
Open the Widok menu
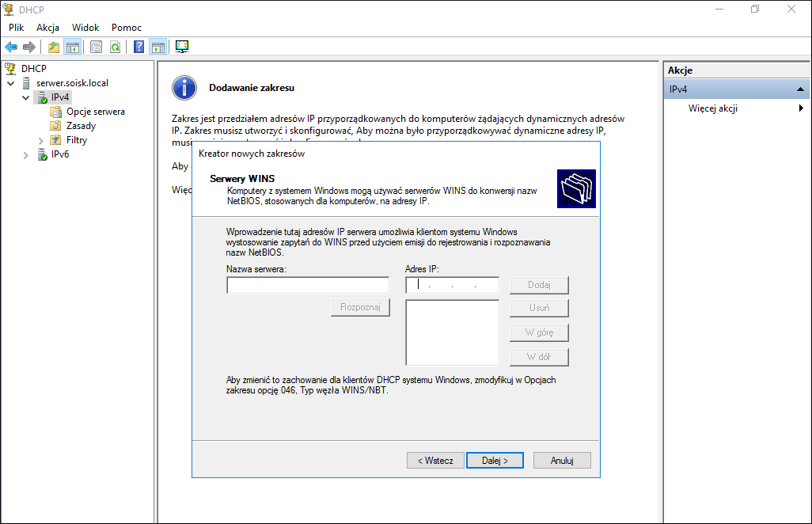pyautogui.click(x=85, y=28)
